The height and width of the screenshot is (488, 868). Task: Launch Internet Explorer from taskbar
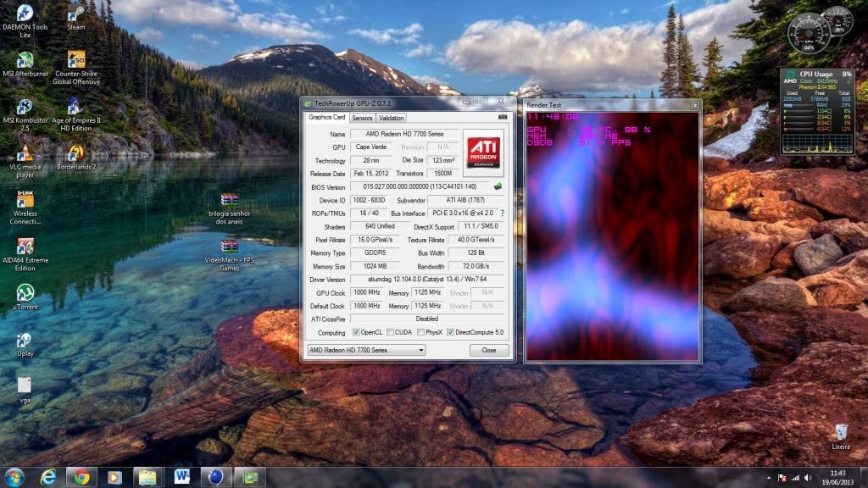48,477
